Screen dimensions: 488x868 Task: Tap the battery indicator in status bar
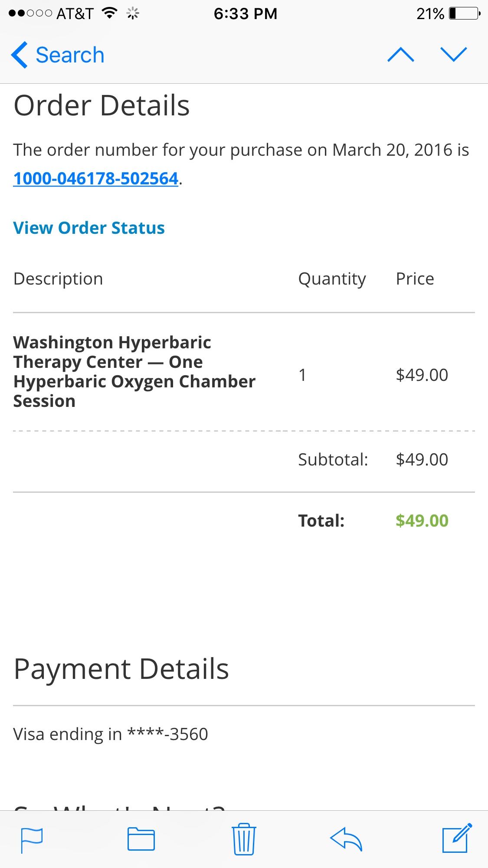(464, 13)
